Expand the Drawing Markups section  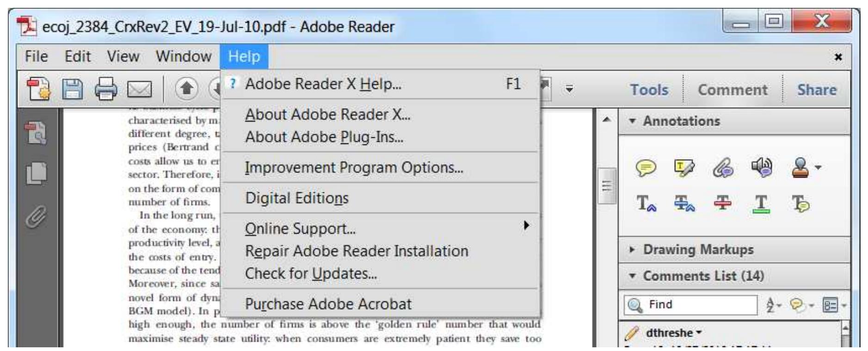click(x=633, y=250)
